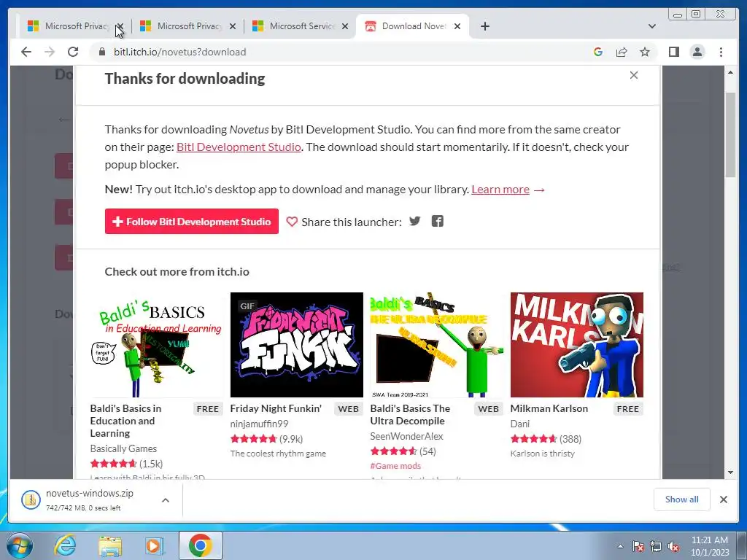Select the Download Novetus tab

413,26
